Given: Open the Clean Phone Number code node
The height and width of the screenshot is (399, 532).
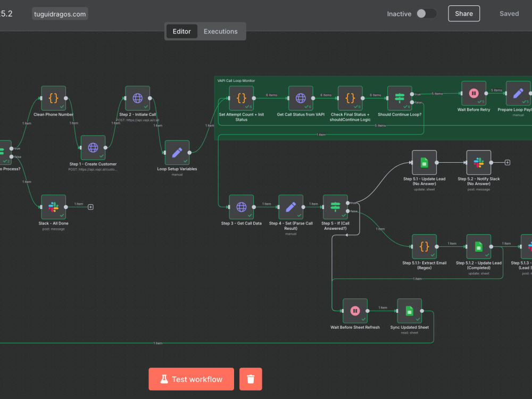Looking at the screenshot, I should 53,98.
